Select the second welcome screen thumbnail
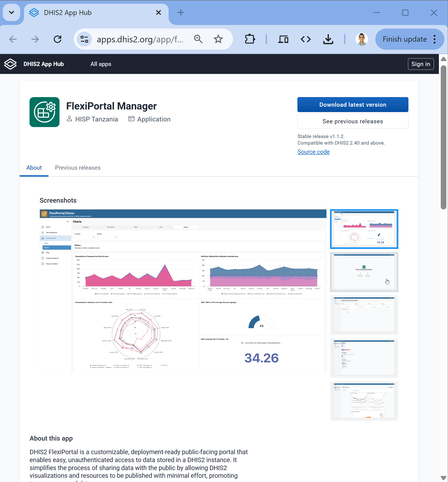The height and width of the screenshot is (482, 448). 364,272
